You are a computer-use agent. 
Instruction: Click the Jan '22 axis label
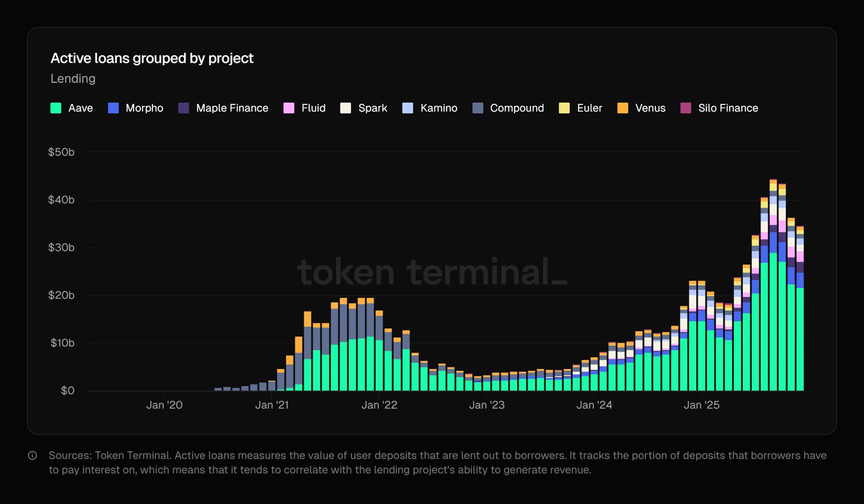(379, 405)
